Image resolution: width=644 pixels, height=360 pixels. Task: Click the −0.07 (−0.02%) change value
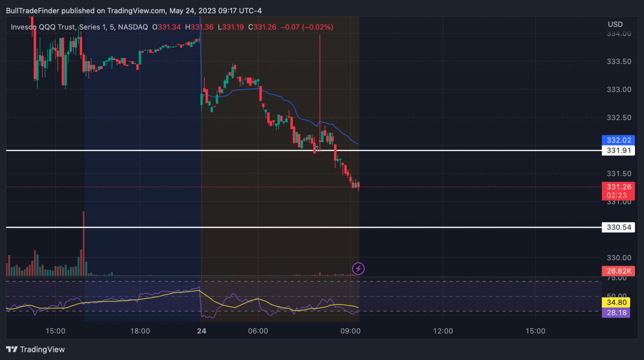306,27
